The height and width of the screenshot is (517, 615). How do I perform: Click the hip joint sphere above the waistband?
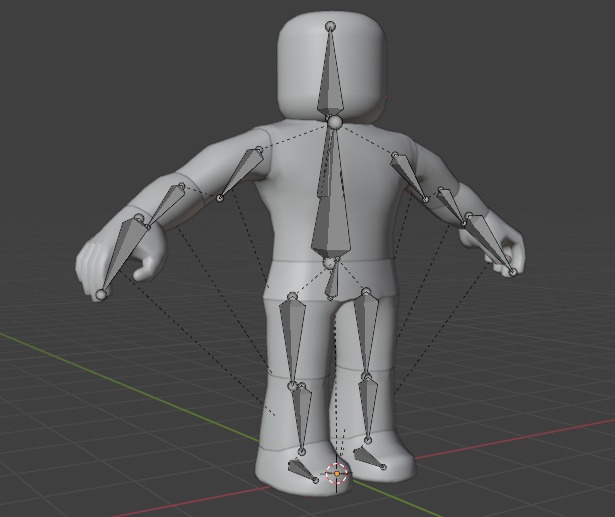[x=329, y=263]
